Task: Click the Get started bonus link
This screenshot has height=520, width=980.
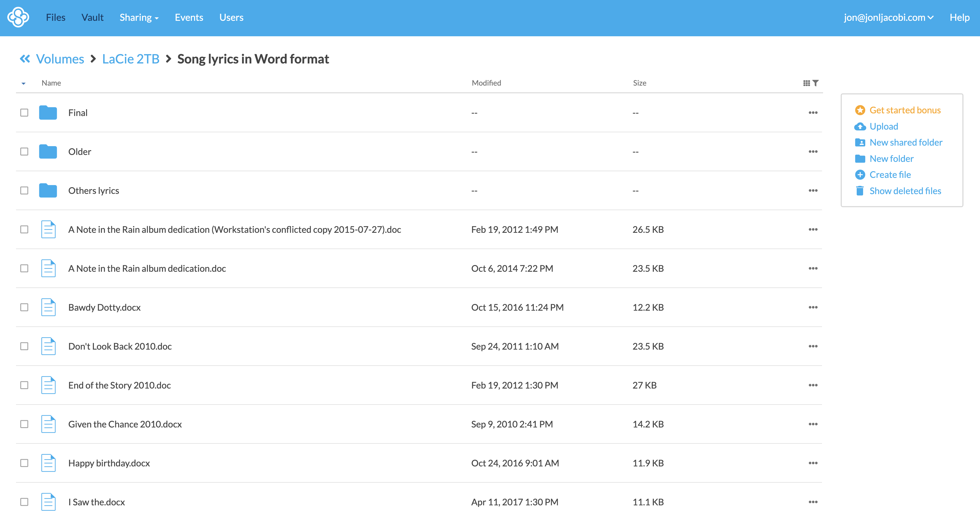Action: 906,110
